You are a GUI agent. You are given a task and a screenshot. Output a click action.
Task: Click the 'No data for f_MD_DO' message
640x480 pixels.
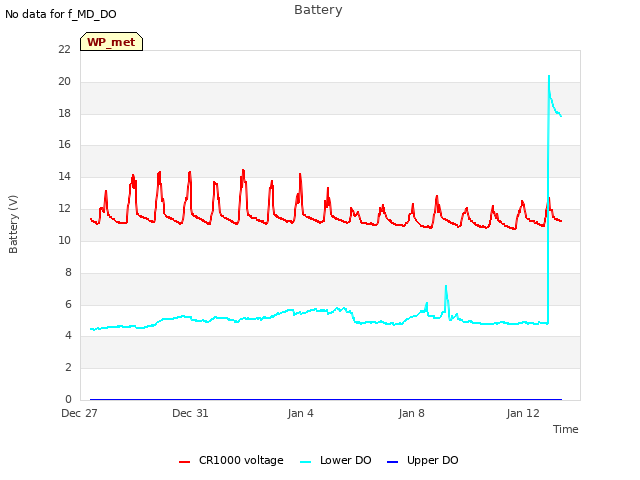point(61,14)
